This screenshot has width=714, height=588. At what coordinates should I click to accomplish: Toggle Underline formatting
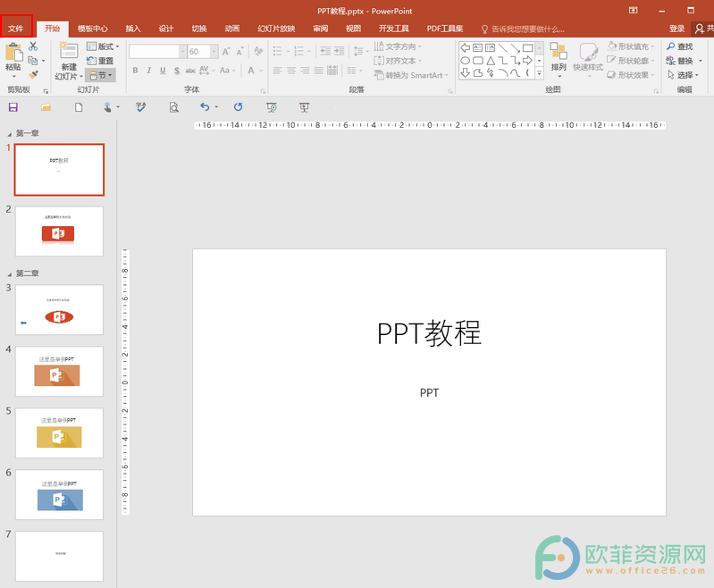163,71
